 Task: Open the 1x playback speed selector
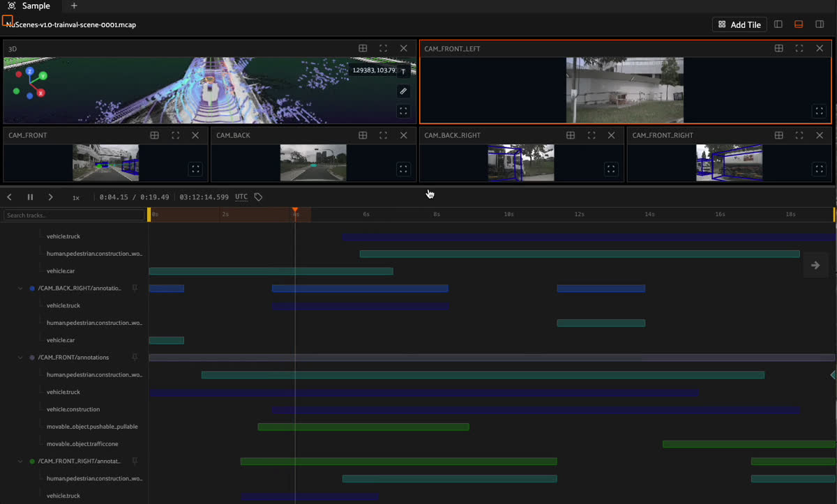[76, 198]
